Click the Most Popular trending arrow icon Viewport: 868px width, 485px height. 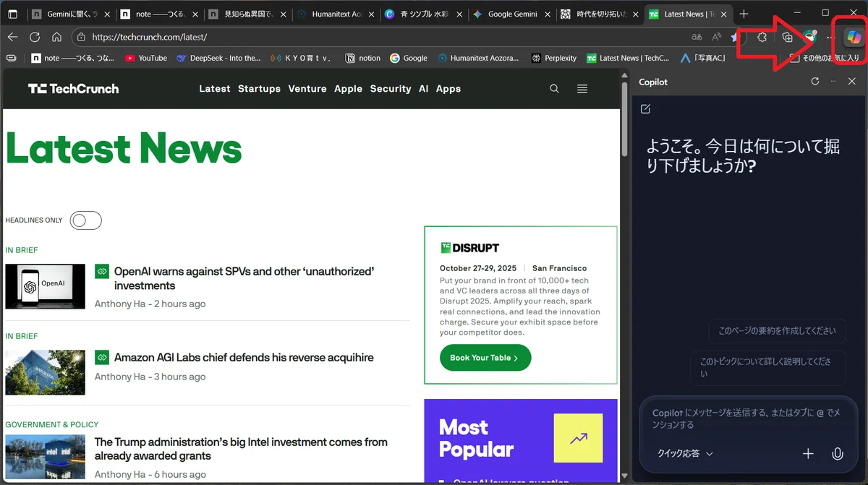[578, 438]
